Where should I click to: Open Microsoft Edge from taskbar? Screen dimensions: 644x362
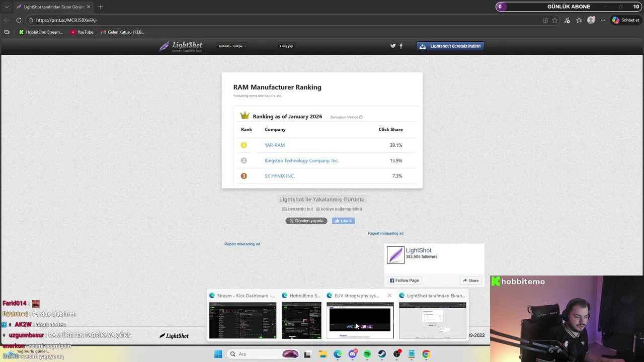(x=338, y=354)
